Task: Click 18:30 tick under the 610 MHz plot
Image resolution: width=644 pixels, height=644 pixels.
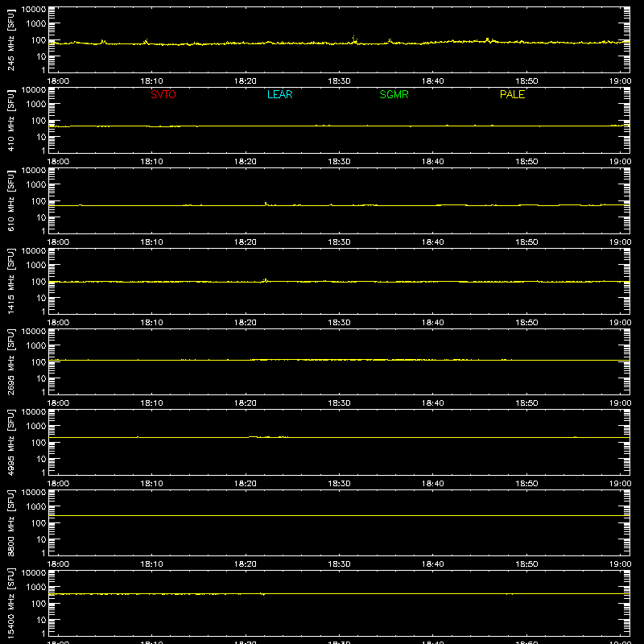Action: (339, 242)
